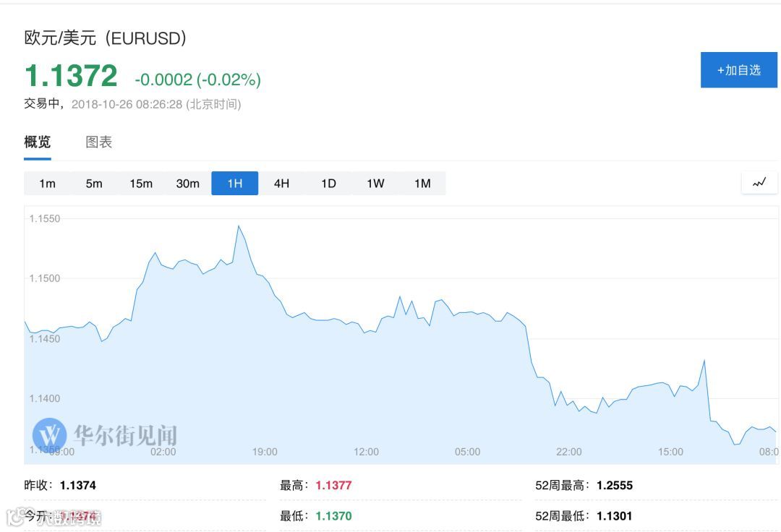This screenshot has height=532, width=781.
Task: Select the 1W timeframe
Action: point(375,184)
